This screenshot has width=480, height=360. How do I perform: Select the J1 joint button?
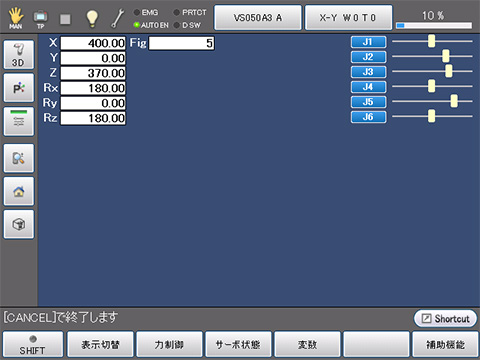pyautogui.click(x=368, y=42)
